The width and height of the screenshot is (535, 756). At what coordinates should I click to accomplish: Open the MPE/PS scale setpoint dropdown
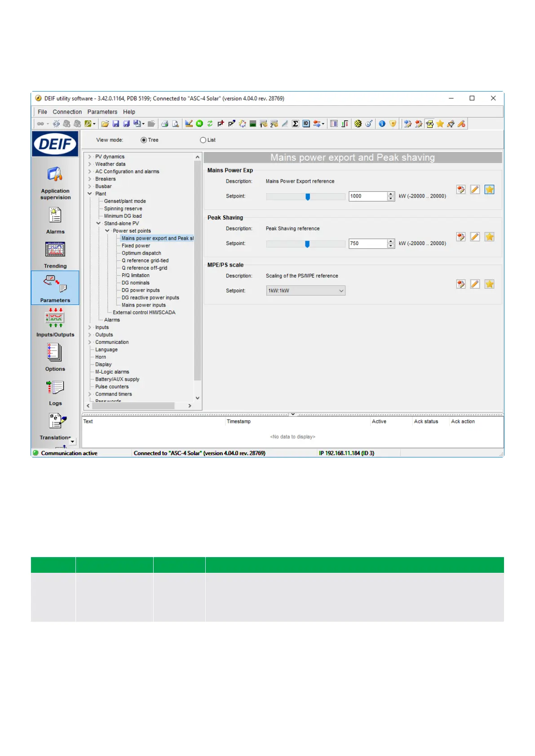305,291
